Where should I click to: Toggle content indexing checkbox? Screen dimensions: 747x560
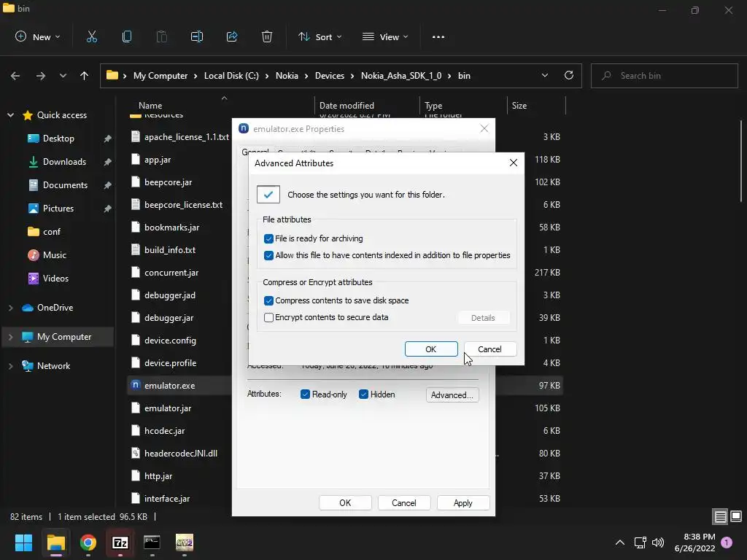point(268,255)
